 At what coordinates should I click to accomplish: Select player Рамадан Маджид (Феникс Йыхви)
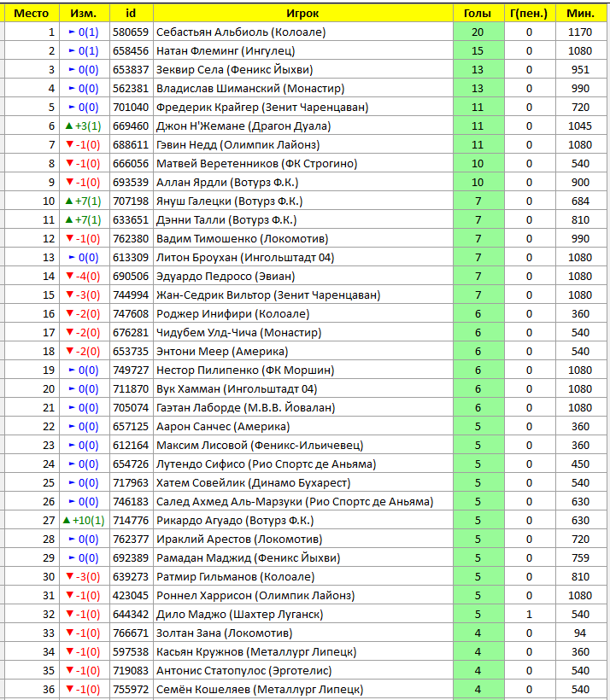click(248, 558)
